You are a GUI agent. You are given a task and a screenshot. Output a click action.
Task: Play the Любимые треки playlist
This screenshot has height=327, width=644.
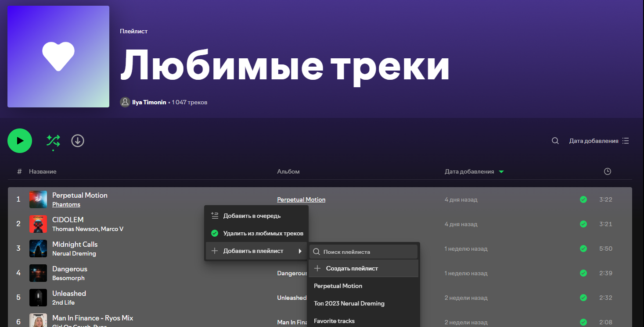coord(20,141)
